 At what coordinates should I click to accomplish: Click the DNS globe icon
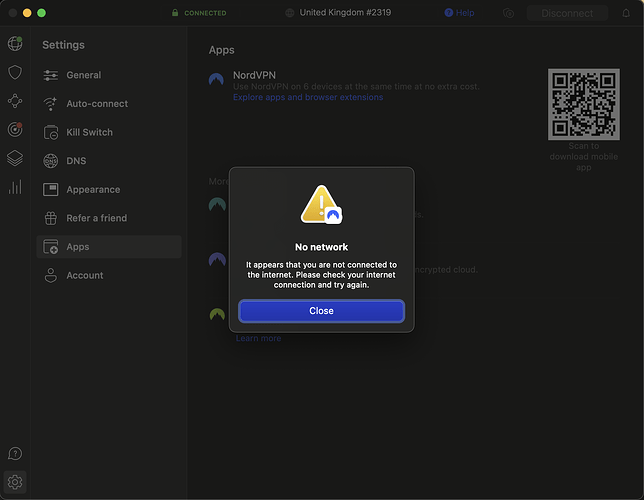click(x=51, y=161)
